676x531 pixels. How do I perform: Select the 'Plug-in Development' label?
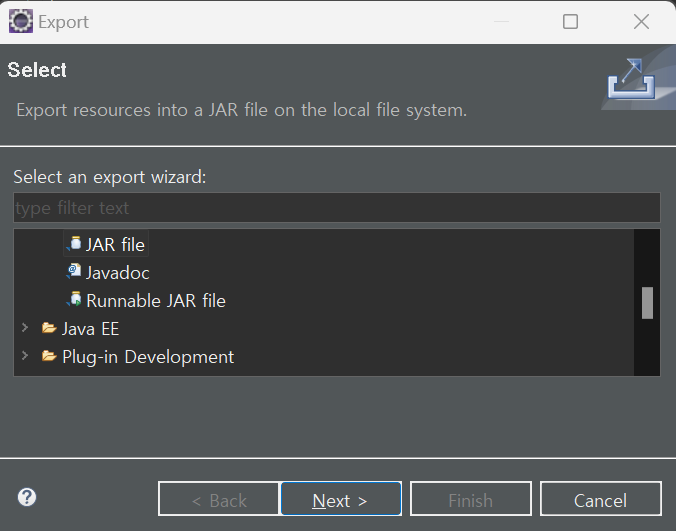tap(148, 357)
